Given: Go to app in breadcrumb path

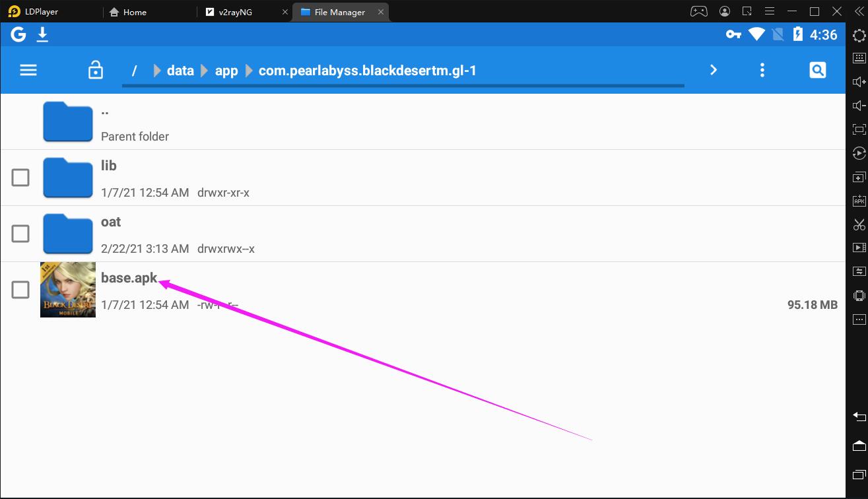Looking at the screenshot, I should (x=226, y=71).
